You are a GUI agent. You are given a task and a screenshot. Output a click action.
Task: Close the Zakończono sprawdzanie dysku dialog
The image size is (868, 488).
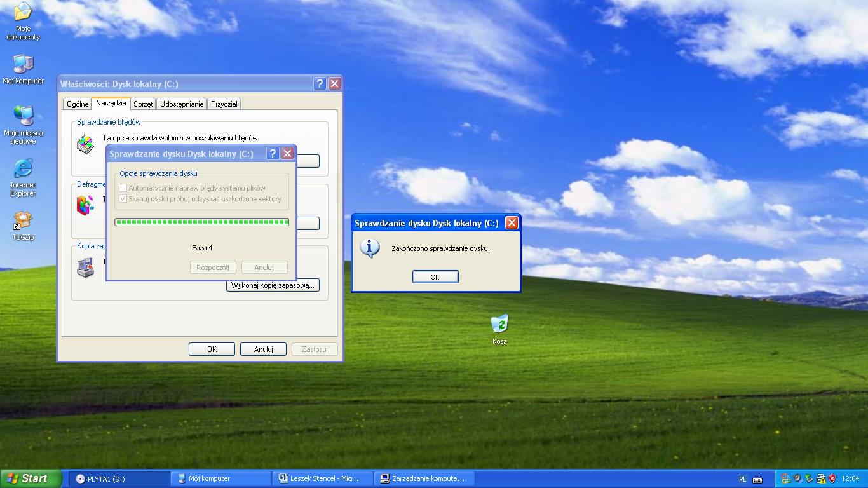(x=512, y=222)
